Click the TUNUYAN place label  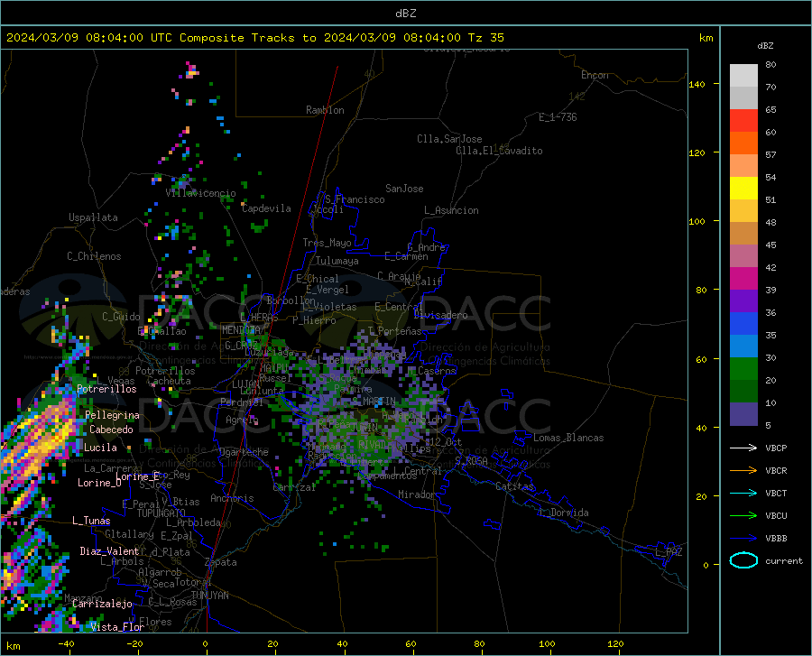[x=209, y=596]
